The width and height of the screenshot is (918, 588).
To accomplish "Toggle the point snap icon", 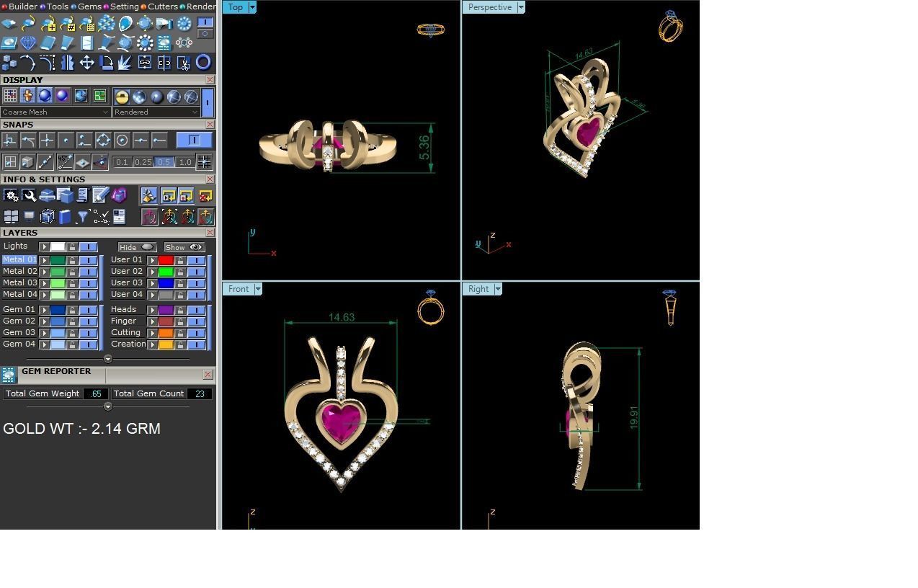I will coord(66,140).
